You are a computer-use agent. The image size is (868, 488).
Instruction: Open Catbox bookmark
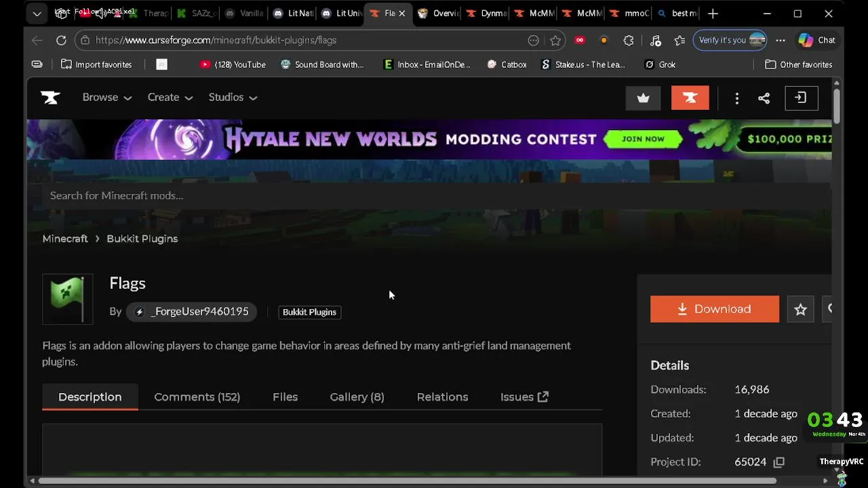click(507, 64)
